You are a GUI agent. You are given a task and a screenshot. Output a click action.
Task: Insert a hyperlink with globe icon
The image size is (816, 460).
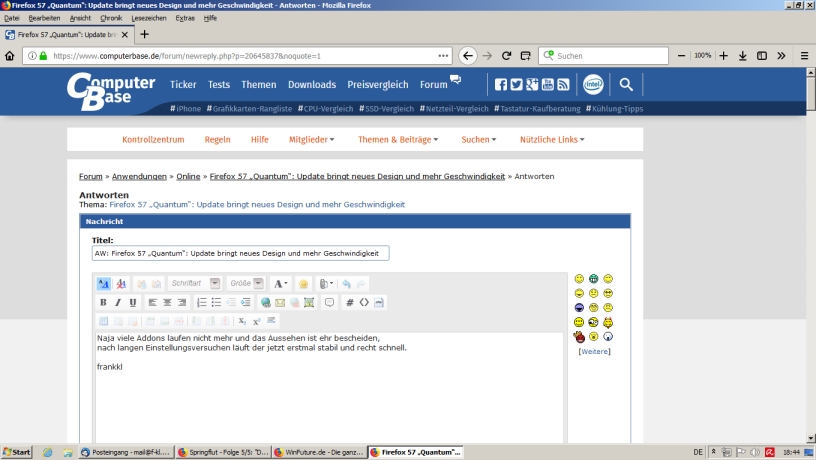[265, 302]
